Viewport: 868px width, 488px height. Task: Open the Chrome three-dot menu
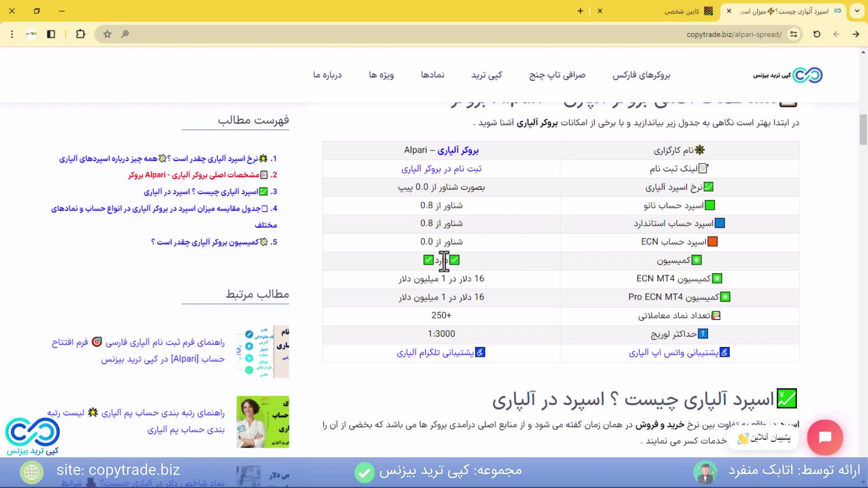(x=12, y=34)
